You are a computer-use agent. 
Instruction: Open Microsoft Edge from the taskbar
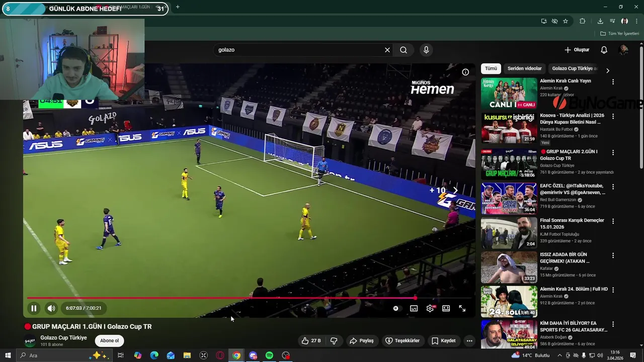click(x=154, y=355)
